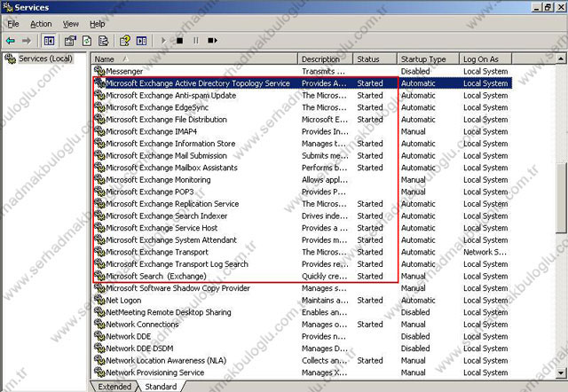Click the Quickly cre... description cell
This screenshot has height=392, width=568.
pyautogui.click(x=324, y=276)
